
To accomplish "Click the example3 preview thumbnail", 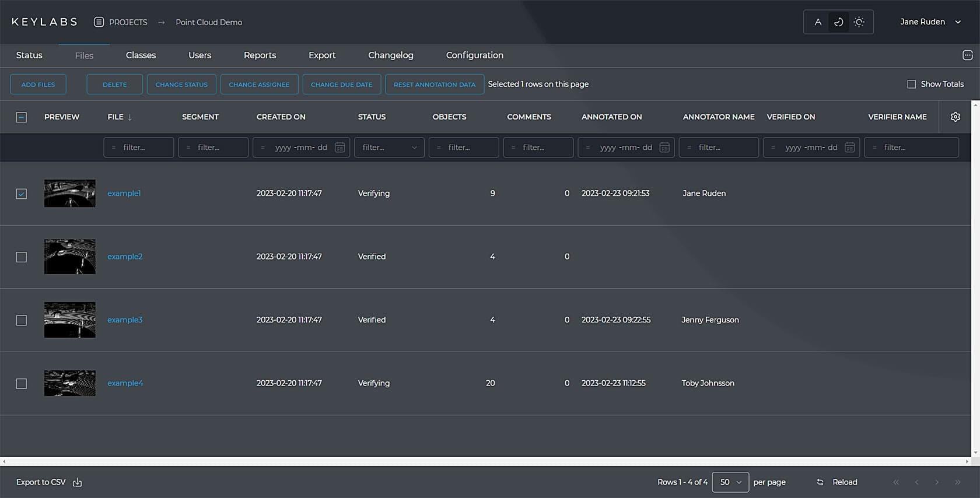I will [69, 320].
